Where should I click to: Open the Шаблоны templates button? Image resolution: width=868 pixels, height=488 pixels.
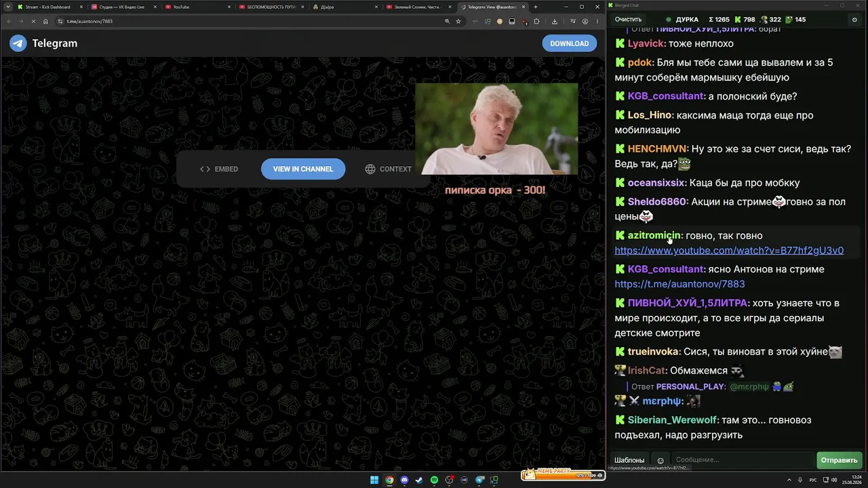(629, 460)
